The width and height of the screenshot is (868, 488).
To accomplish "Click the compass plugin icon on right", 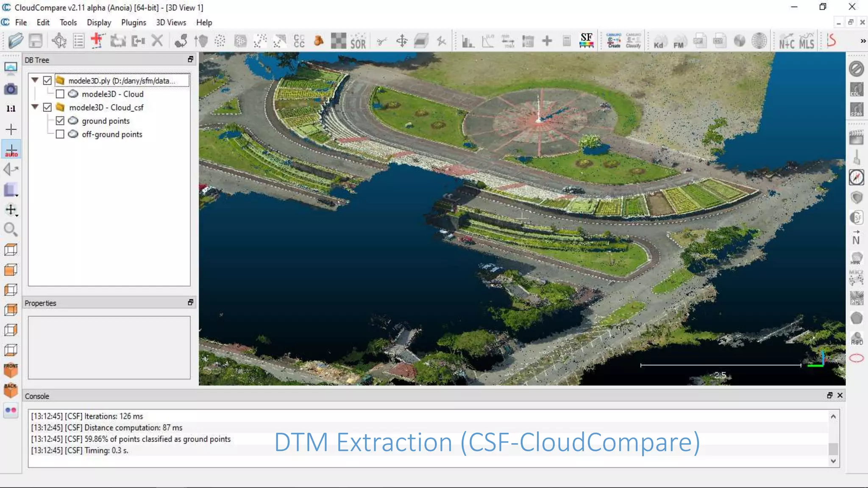I will pyautogui.click(x=856, y=177).
